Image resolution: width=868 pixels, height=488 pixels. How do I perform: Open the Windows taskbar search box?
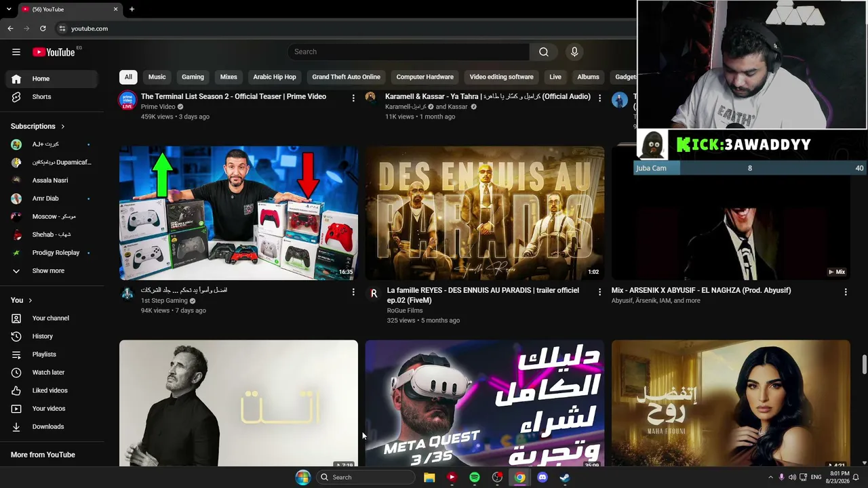pos(366,477)
